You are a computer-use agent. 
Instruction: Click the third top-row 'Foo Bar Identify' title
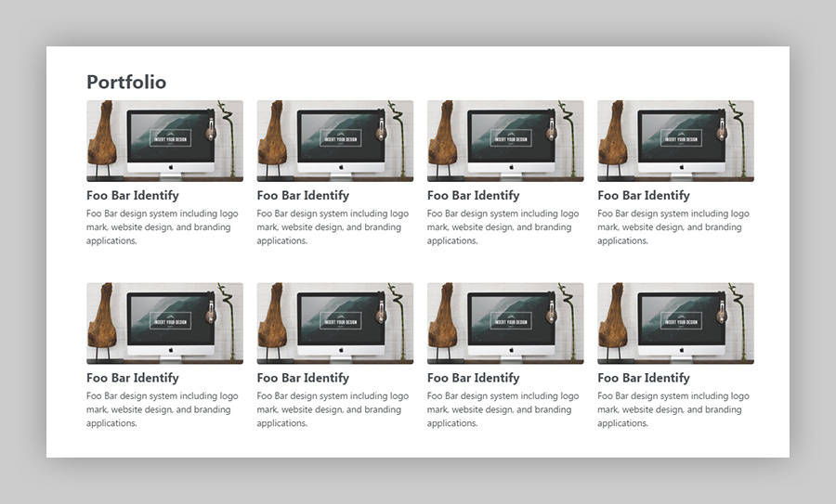(x=474, y=196)
